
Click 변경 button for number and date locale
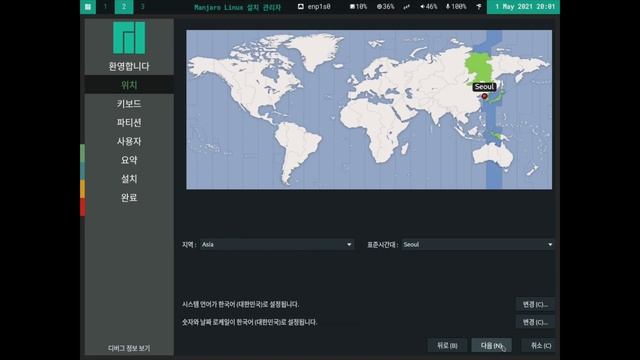[x=535, y=322]
